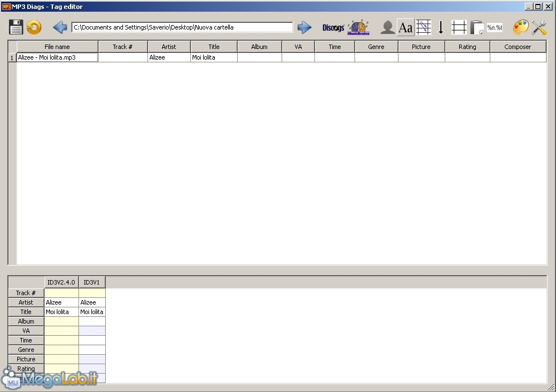Click the Save floppy disk icon

(16, 27)
